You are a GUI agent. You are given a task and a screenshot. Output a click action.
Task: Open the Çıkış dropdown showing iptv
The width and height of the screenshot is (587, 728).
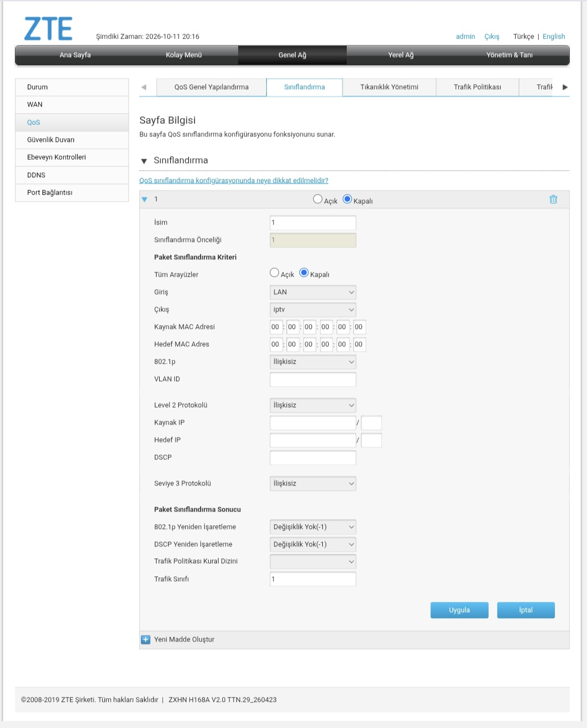[x=313, y=310]
